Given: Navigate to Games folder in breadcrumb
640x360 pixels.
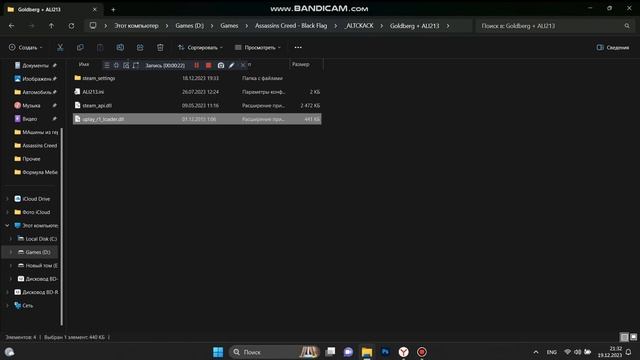Looking at the screenshot, I should (x=229, y=26).
